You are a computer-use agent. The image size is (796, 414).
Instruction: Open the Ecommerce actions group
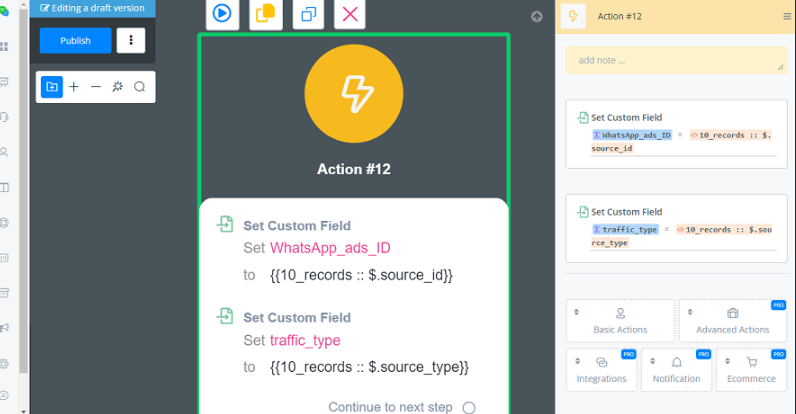coord(751,370)
